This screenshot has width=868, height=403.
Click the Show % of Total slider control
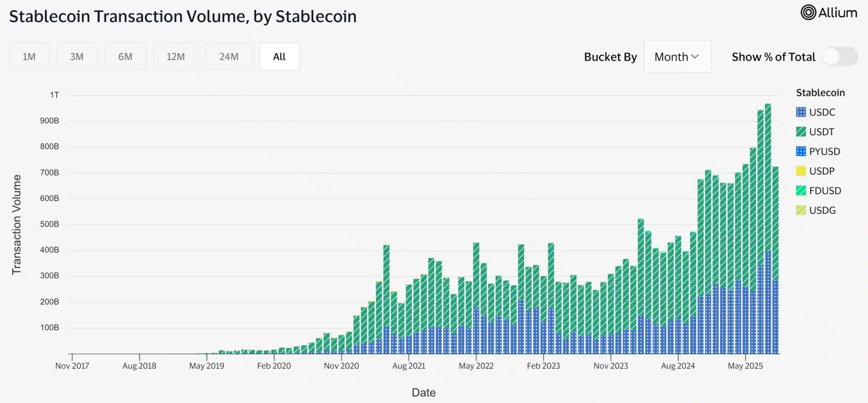pyautogui.click(x=840, y=56)
